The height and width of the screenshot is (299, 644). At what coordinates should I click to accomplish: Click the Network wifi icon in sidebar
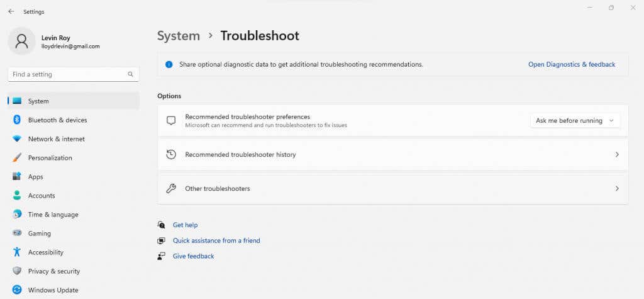tap(17, 139)
